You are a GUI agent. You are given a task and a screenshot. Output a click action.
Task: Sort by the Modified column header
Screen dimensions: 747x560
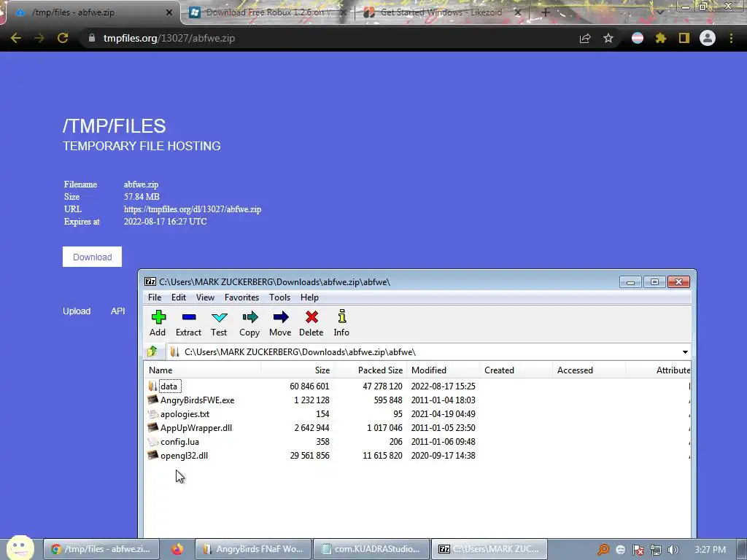443,370
